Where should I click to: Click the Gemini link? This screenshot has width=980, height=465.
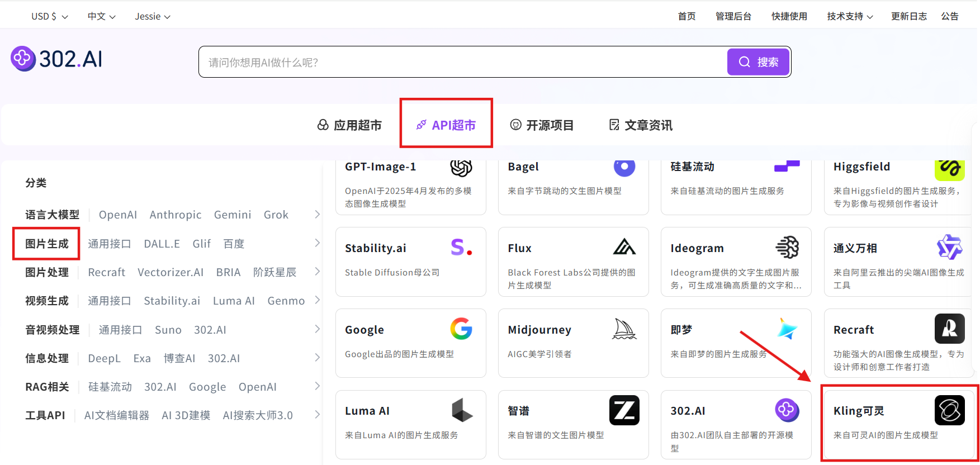click(x=233, y=215)
